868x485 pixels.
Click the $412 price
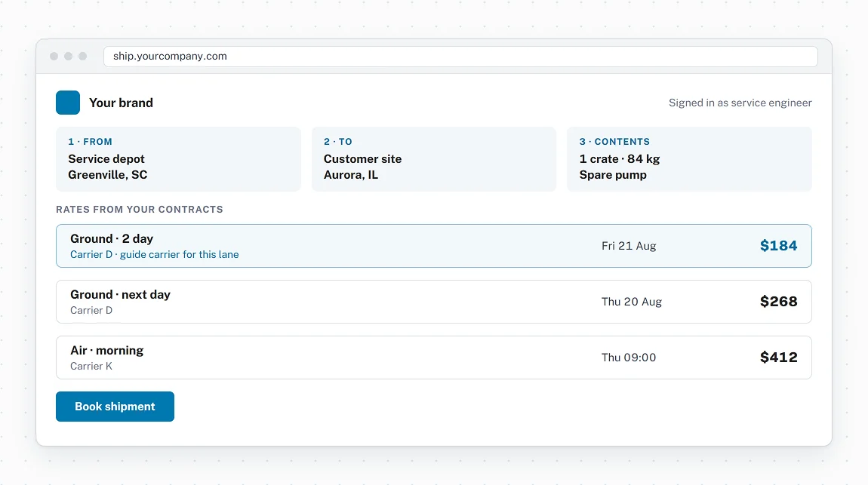click(x=778, y=358)
